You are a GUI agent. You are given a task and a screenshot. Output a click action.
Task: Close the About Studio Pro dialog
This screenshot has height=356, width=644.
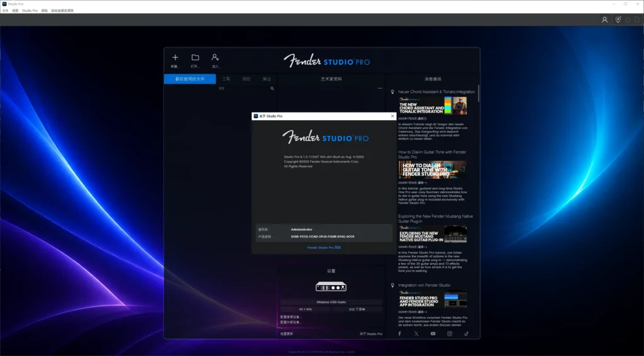(392, 116)
